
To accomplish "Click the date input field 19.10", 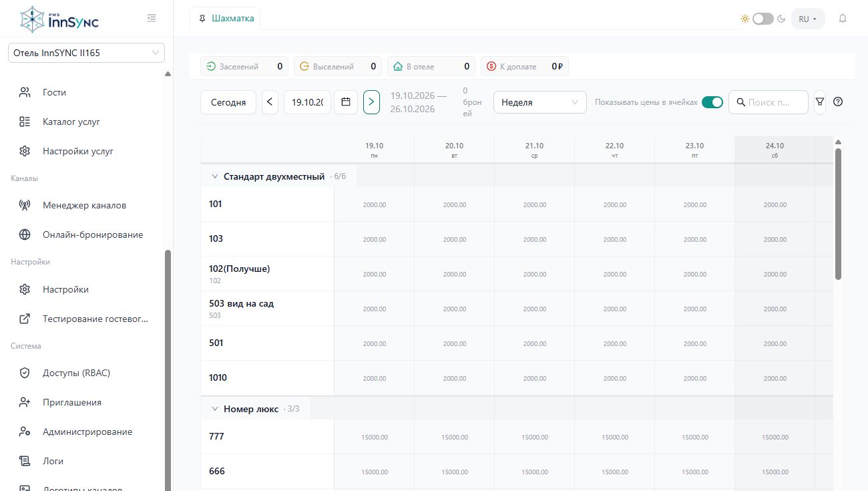I will tap(307, 102).
